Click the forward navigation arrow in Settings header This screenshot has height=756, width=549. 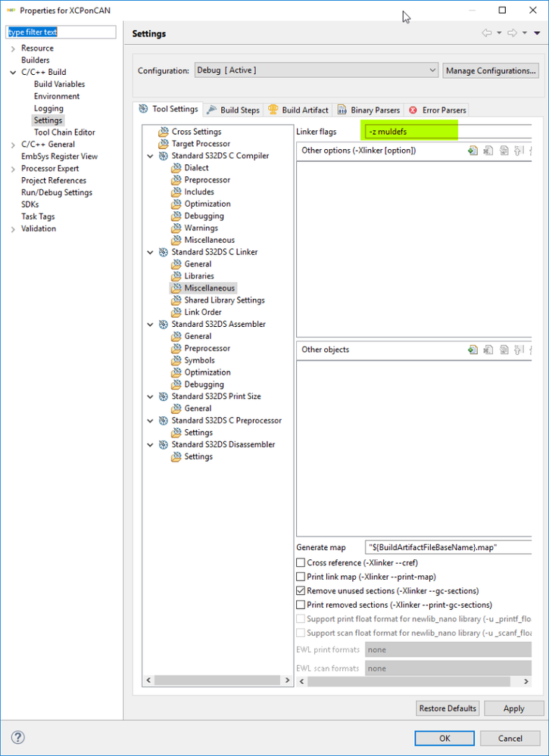(513, 33)
